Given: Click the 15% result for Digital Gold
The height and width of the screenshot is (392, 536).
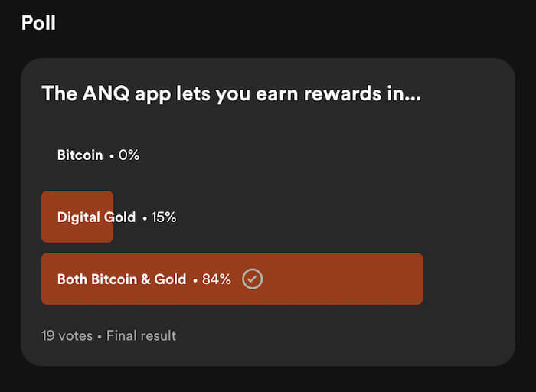Looking at the screenshot, I should pyautogui.click(x=164, y=217).
